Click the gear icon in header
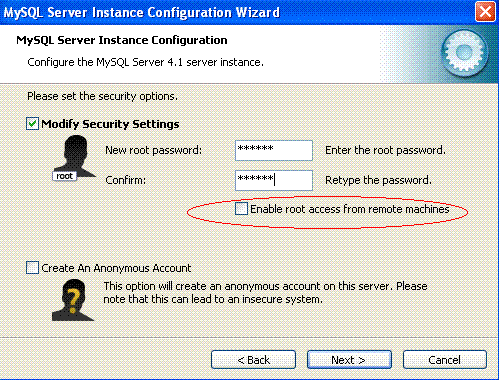This screenshot has height=380, width=499. (x=464, y=53)
